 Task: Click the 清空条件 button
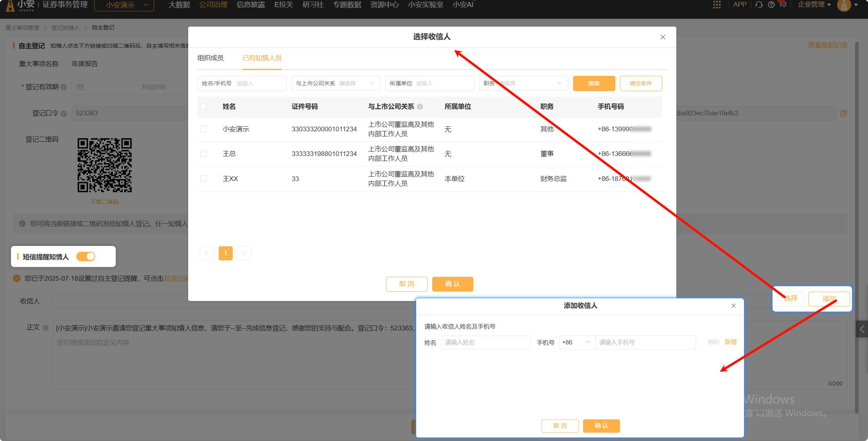click(x=641, y=83)
